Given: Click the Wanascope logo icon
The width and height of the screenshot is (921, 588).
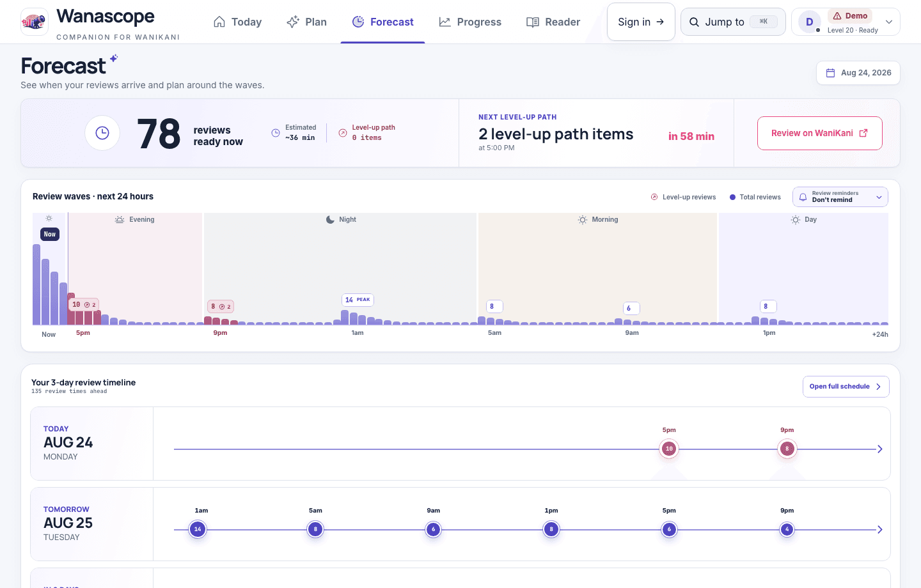Looking at the screenshot, I should coord(35,22).
